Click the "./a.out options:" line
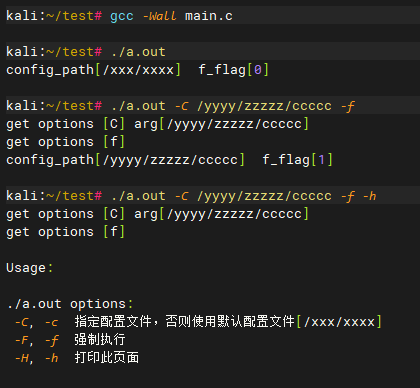This screenshot has height=388, width=420. [70, 304]
